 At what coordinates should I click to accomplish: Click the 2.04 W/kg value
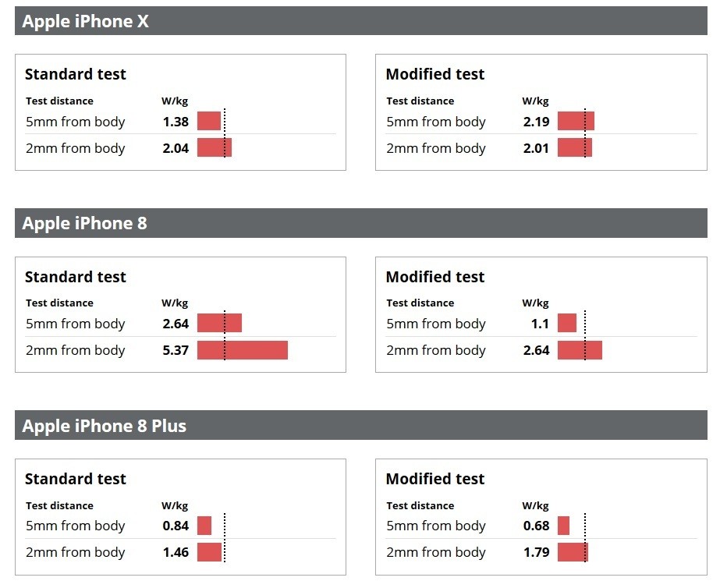pos(176,148)
